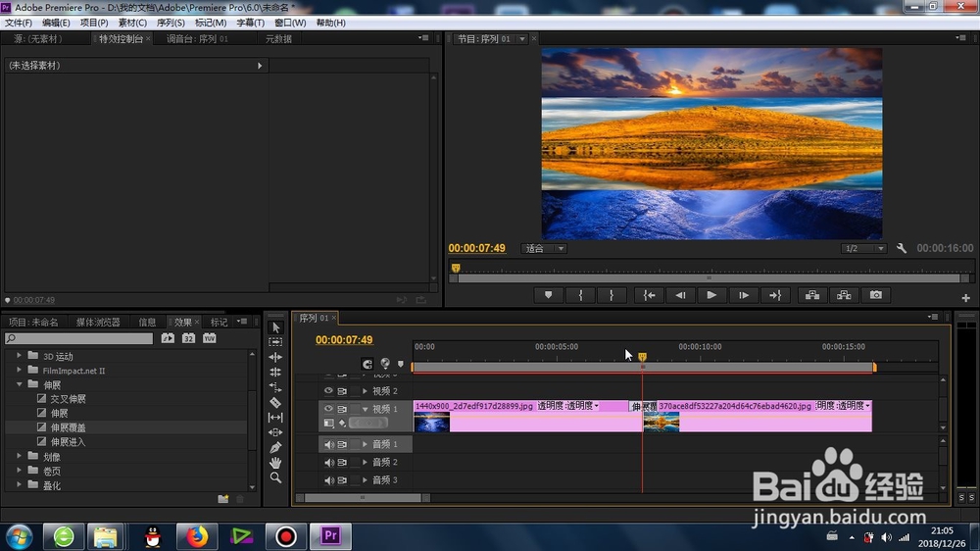Create new custom bin in Effects panel

[x=223, y=498]
